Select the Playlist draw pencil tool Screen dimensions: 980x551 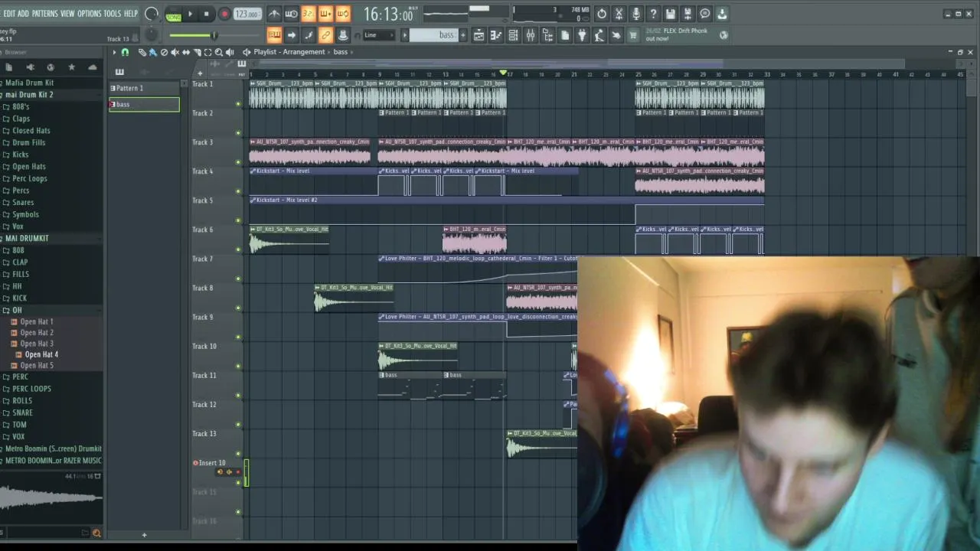(x=142, y=52)
